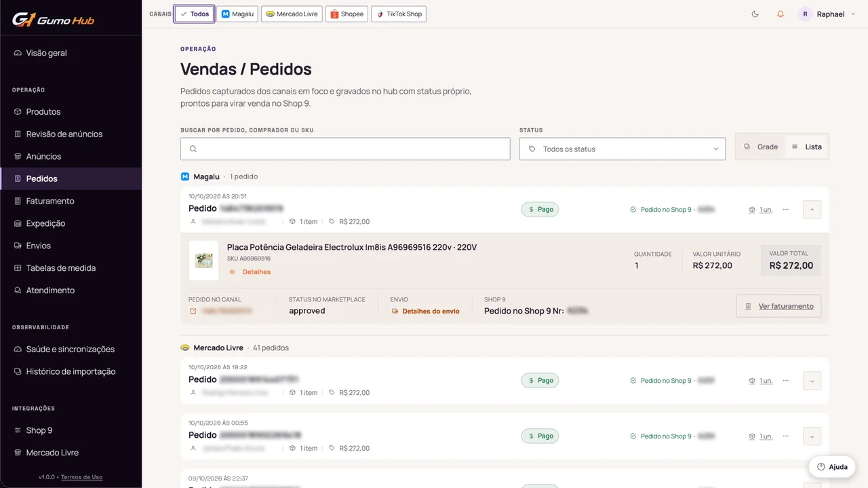Screen dimensions: 868x488
Task: Click the Grade view grid icon
Action: click(x=747, y=147)
